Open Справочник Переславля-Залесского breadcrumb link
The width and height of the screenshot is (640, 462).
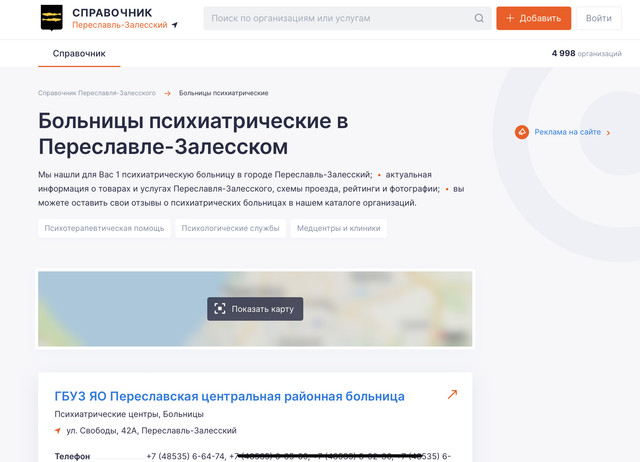pos(97,93)
